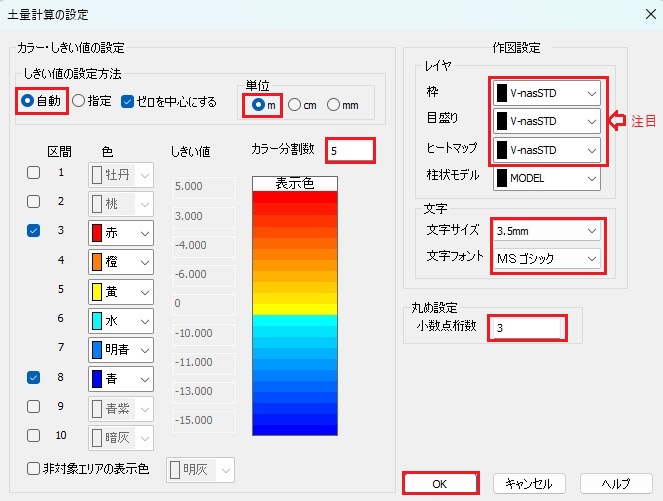Open the 文字フォント dropdown
Viewport: 663px width, 501px height.
tap(547, 260)
